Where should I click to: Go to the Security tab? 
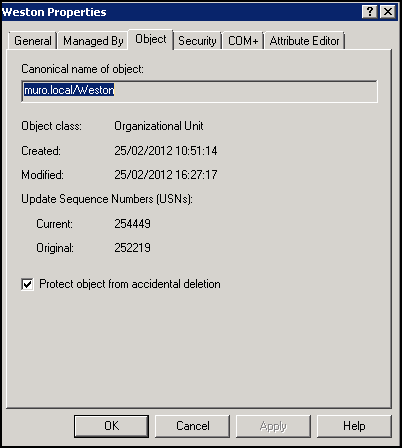coord(197,41)
